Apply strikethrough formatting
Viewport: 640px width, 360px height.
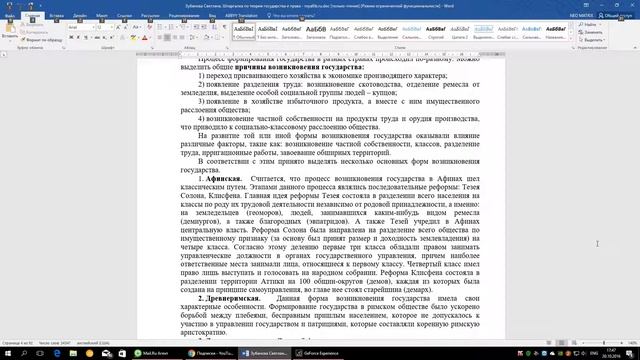pos(97,38)
